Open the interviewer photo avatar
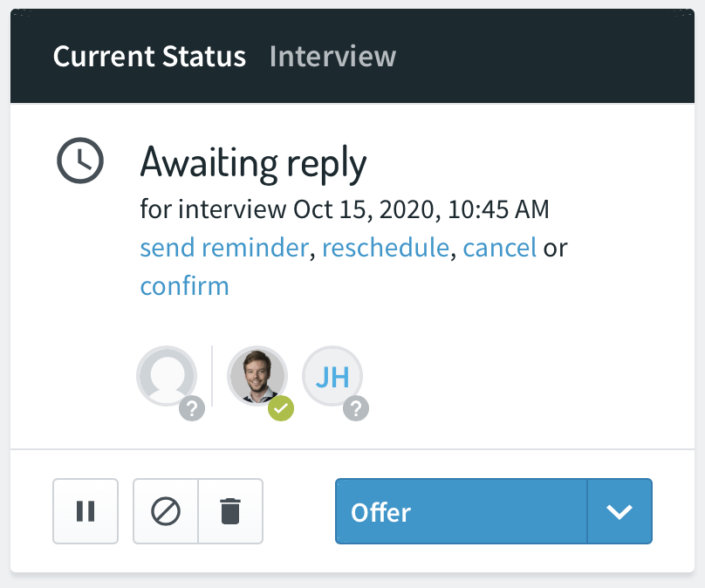This screenshot has width=705, height=588. click(257, 376)
